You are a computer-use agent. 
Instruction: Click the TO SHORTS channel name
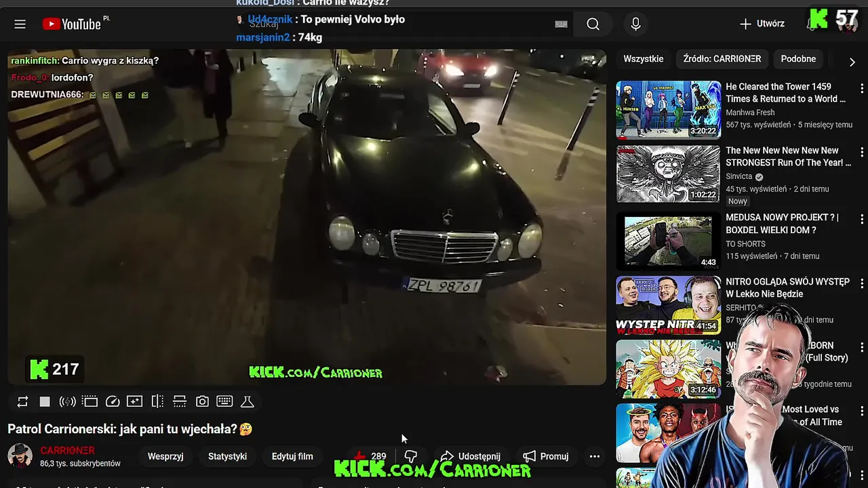click(745, 244)
